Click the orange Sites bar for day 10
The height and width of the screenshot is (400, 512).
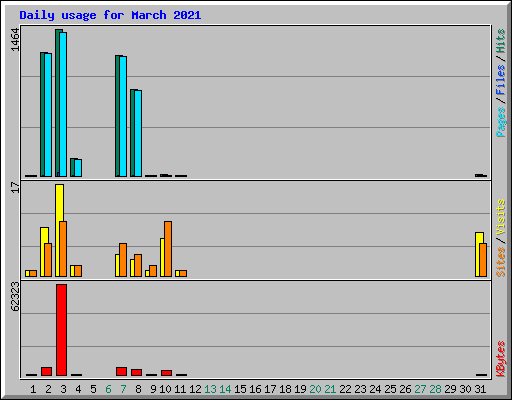pyautogui.click(x=168, y=249)
